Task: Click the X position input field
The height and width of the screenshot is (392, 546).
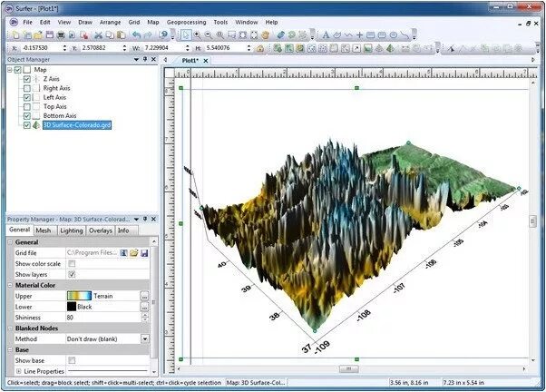Action: click(41, 48)
